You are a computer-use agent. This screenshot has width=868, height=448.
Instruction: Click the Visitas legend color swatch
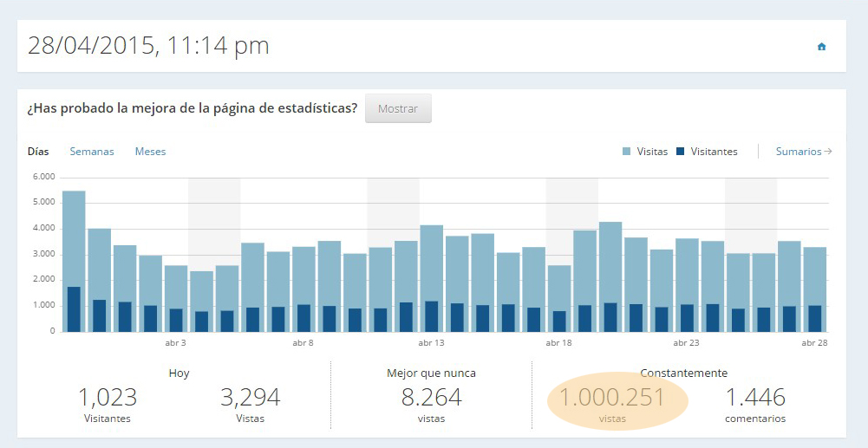click(x=627, y=152)
